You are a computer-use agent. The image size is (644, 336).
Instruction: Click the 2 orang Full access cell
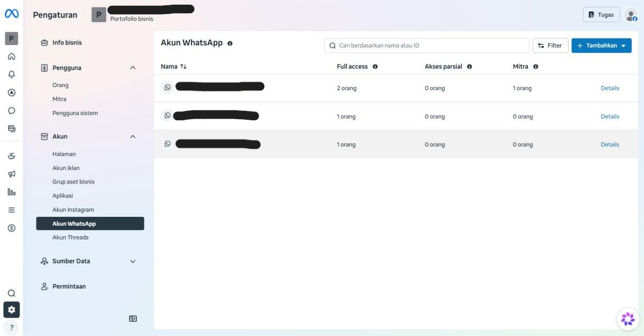pyautogui.click(x=347, y=88)
